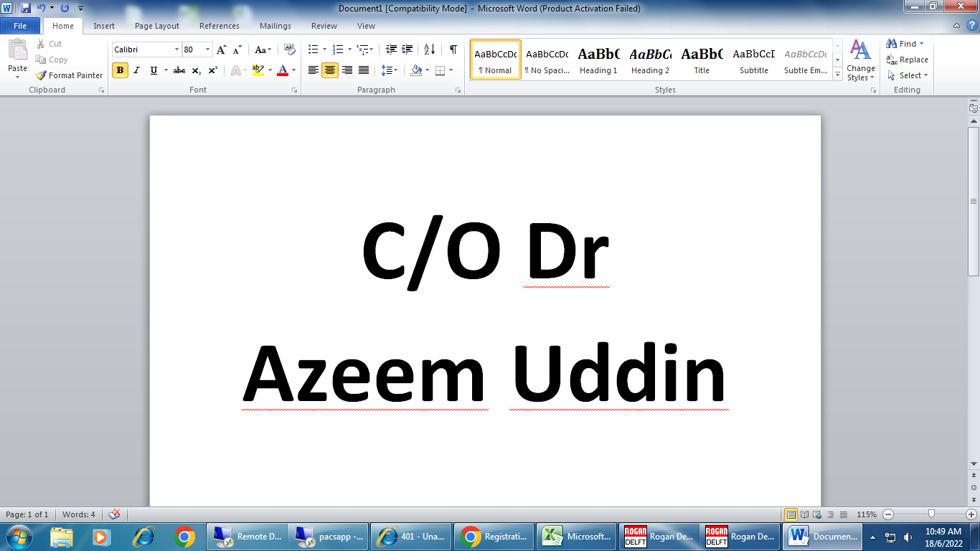This screenshot has height=551, width=980.
Task: Open Google Chrome from the taskbar
Action: click(184, 537)
